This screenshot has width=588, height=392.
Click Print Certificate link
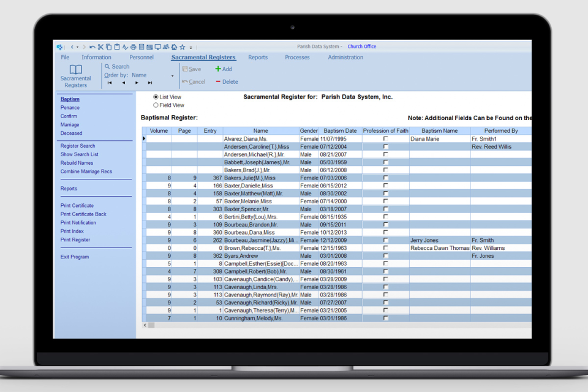click(77, 206)
